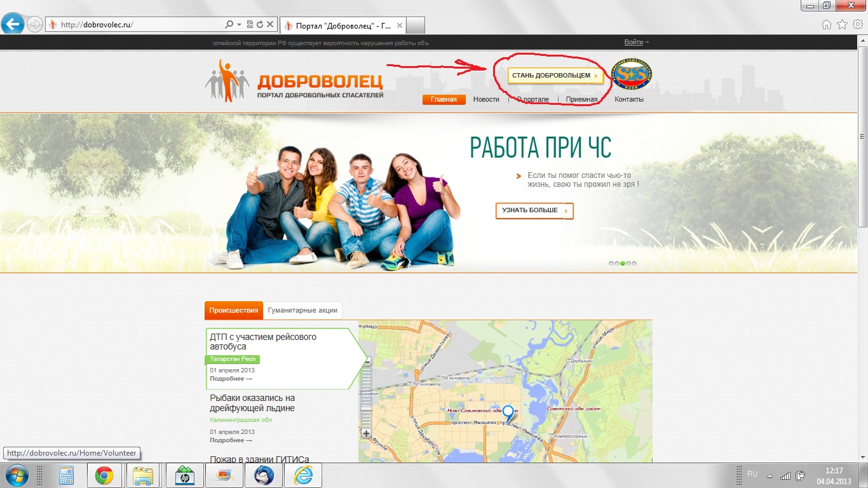This screenshot has width=868, height=488.
Task: Open the browser Home page icon
Action: (826, 25)
